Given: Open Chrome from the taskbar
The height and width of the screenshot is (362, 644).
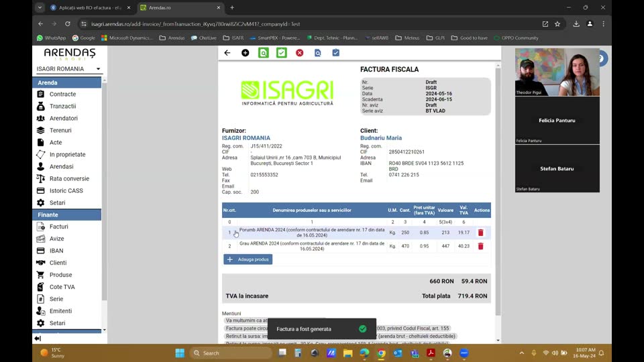Looking at the screenshot, I should pyautogui.click(x=381, y=353).
